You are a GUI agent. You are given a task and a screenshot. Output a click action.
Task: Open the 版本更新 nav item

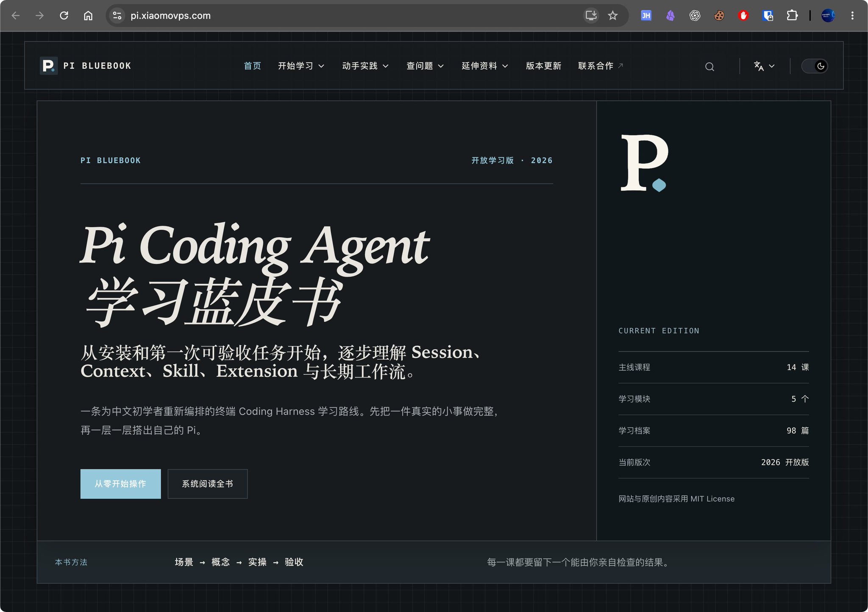[x=544, y=66]
